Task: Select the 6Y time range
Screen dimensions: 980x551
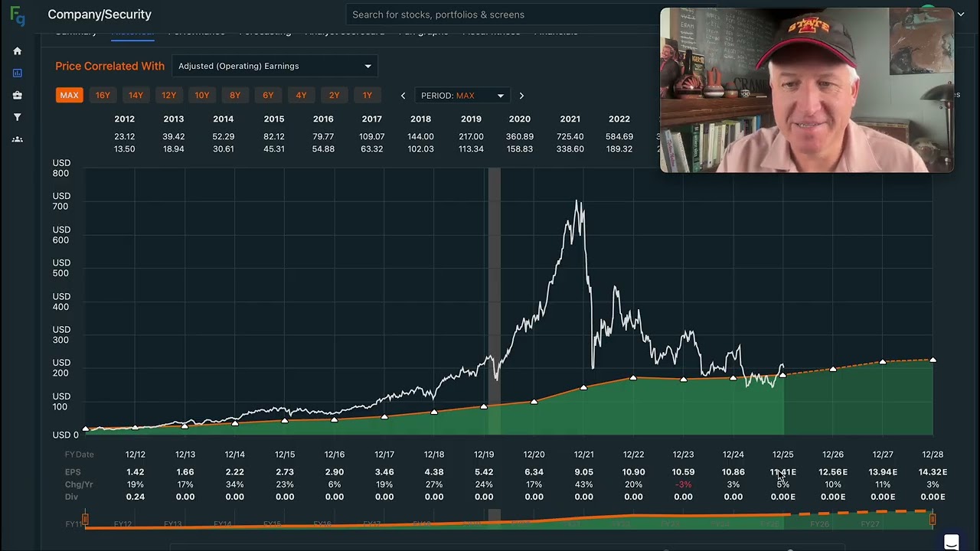Action: point(268,96)
